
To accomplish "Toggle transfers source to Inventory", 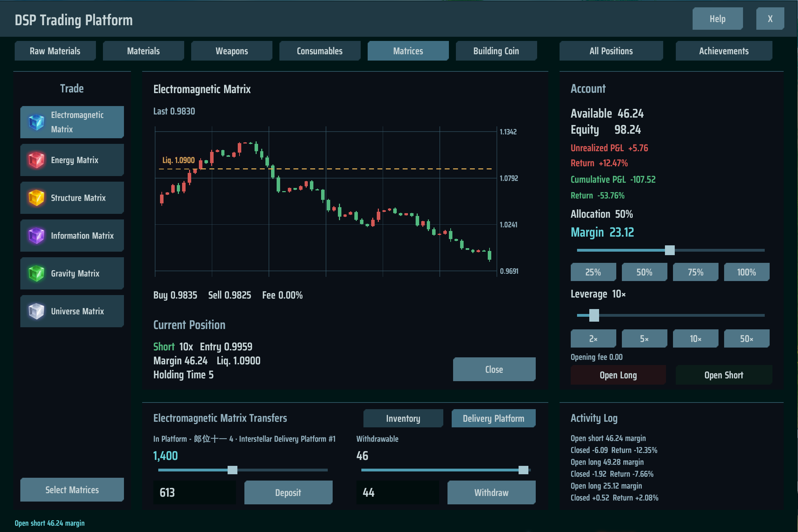I will pos(403,418).
